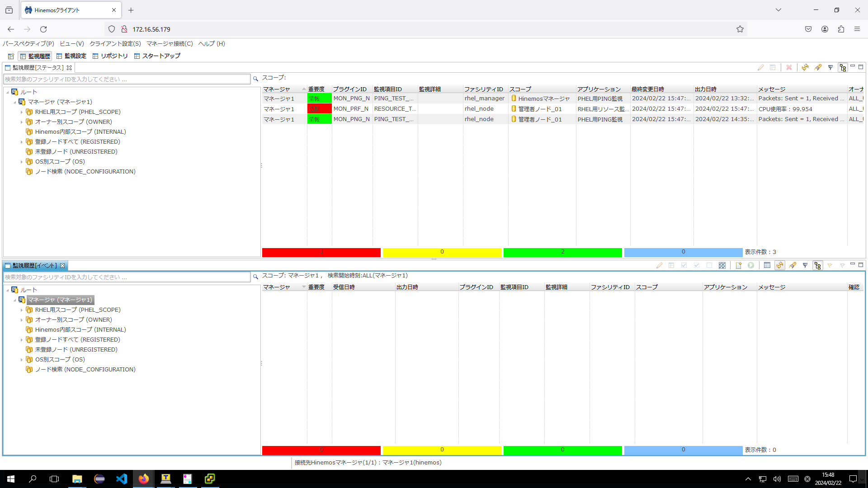Click the green severity count bar in status view
868x488 pixels.
pos(563,252)
